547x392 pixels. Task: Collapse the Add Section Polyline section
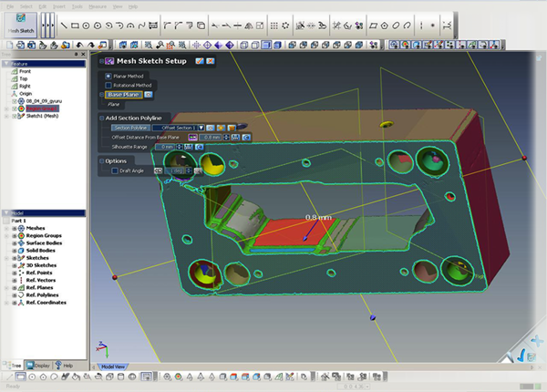101,119
